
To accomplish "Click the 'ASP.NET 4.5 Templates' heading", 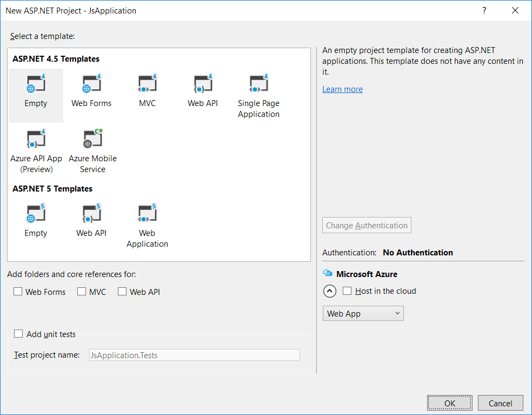I will tap(56, 59).
